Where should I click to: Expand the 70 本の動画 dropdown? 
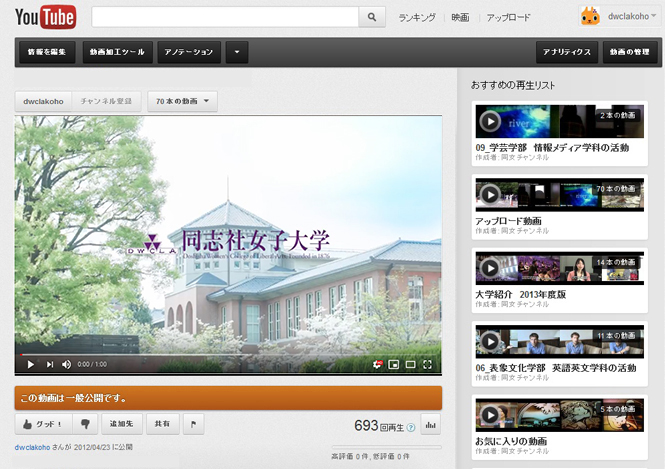coord(182,101)
